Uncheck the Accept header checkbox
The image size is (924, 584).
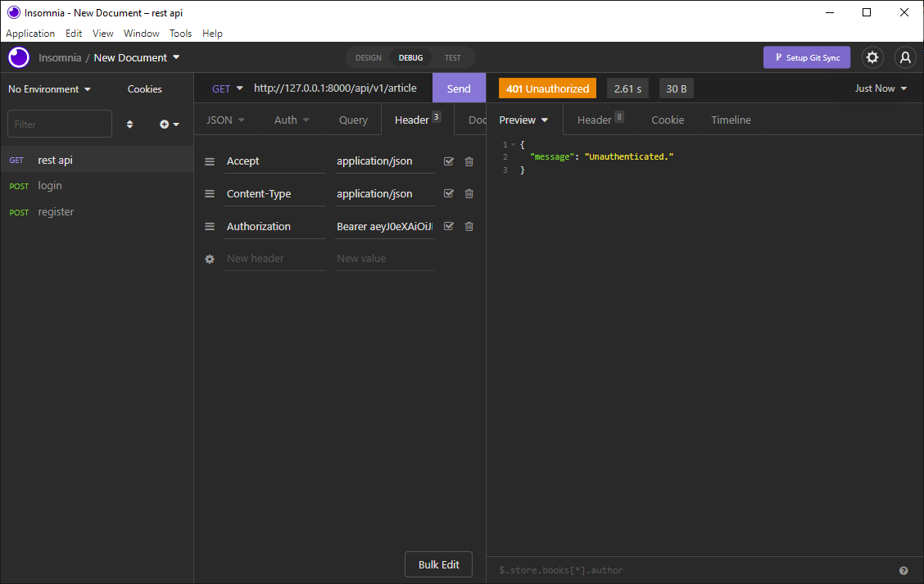pyautogui.click(x=448, y=161)
